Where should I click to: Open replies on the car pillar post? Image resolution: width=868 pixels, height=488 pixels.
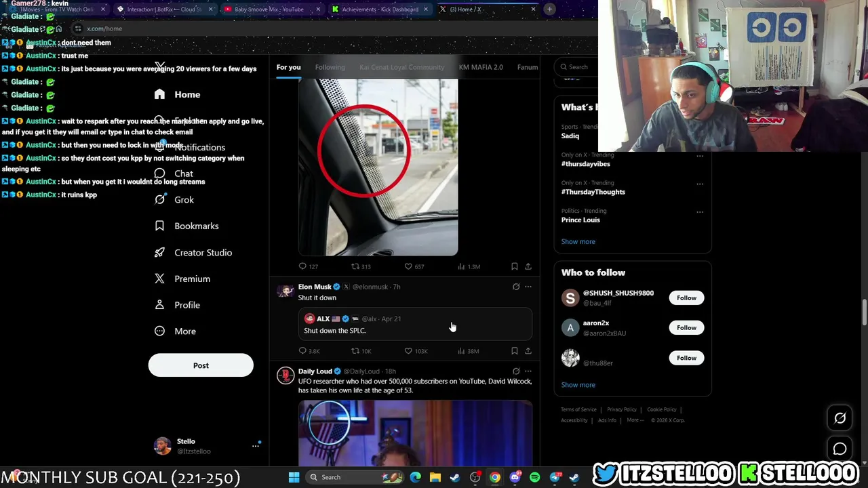click(x=309, y=266)
